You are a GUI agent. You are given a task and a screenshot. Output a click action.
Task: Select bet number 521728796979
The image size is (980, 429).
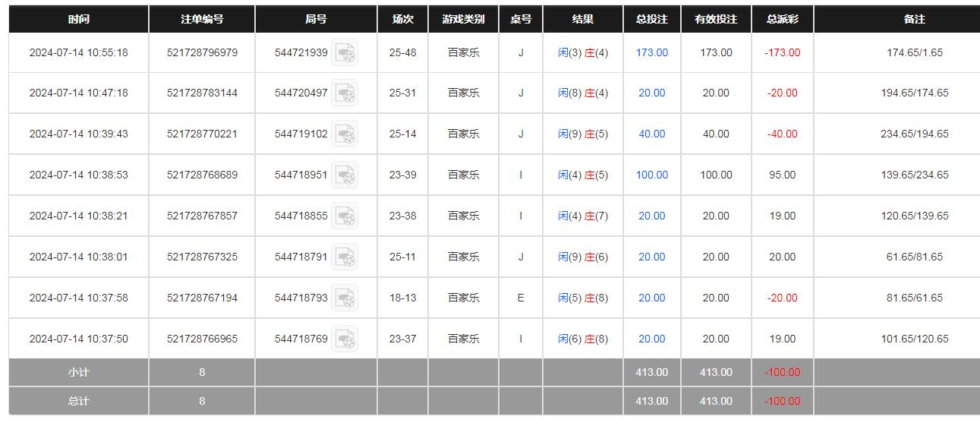202,52
